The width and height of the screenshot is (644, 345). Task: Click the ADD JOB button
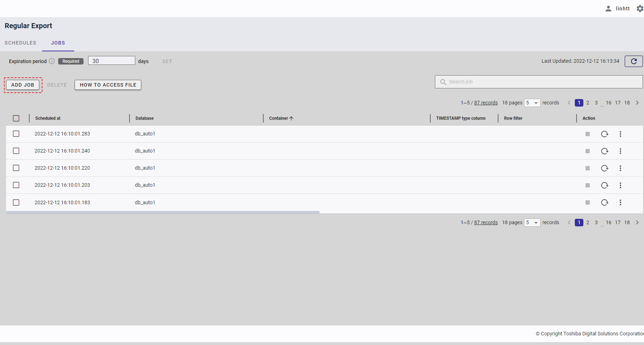point(23,85)
